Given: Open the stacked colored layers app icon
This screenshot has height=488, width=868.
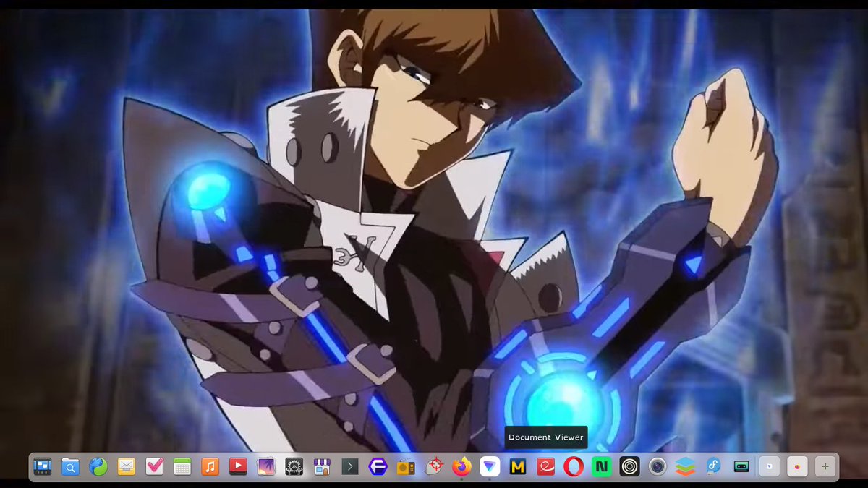Looking at the screenshot, I should [686, 467].
